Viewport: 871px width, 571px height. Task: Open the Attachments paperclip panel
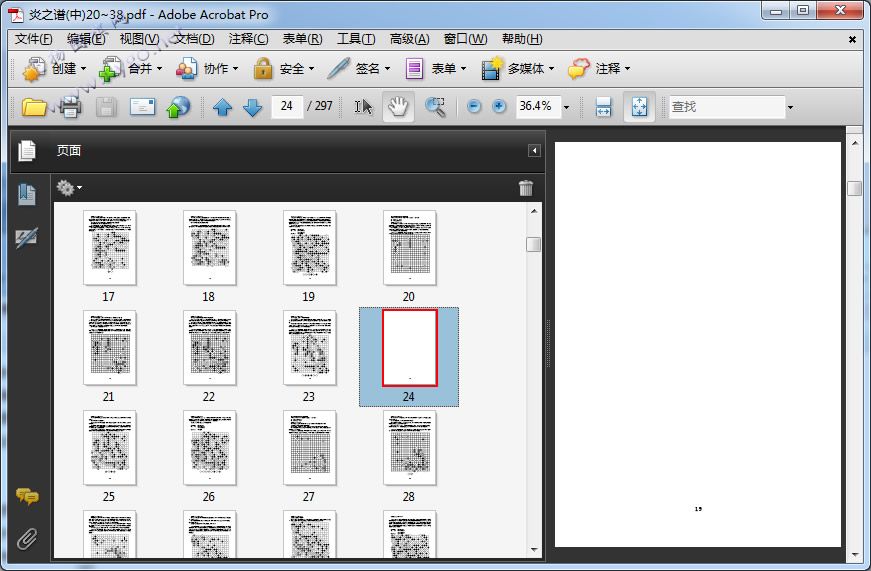click(x=27, y=539)
